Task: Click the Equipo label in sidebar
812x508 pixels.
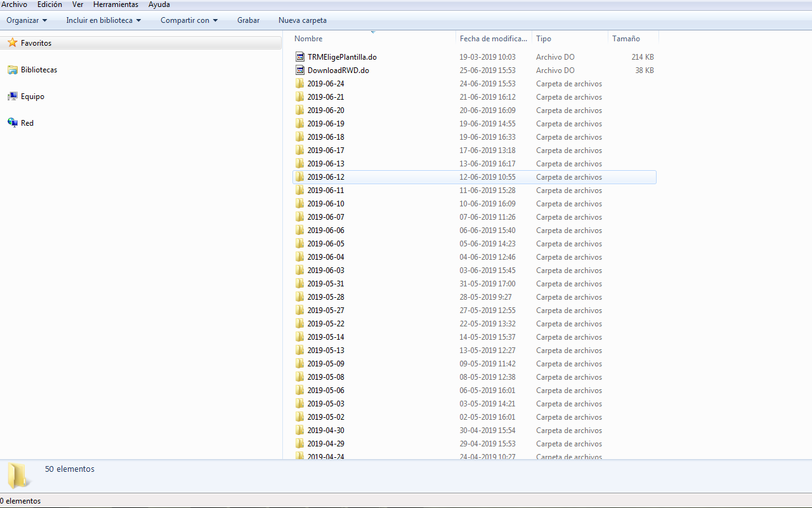Action: pos(32,97)
